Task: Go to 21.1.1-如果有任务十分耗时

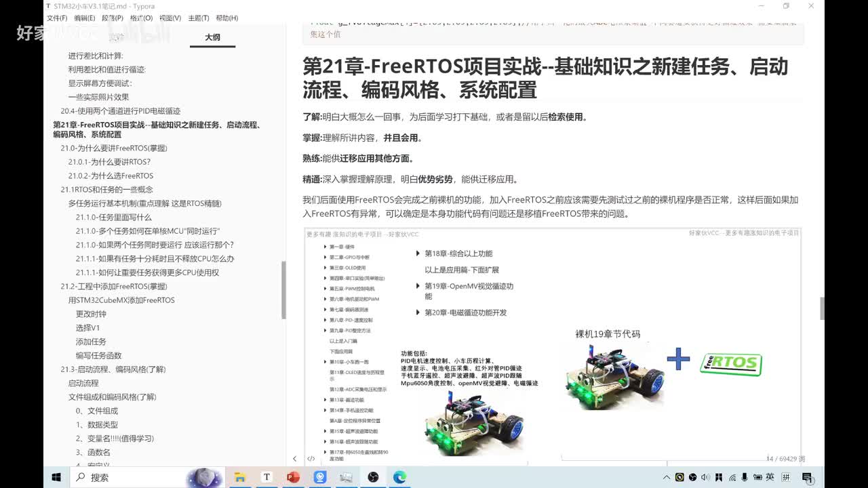Action: pyautogui.click(x=155, y=259)
